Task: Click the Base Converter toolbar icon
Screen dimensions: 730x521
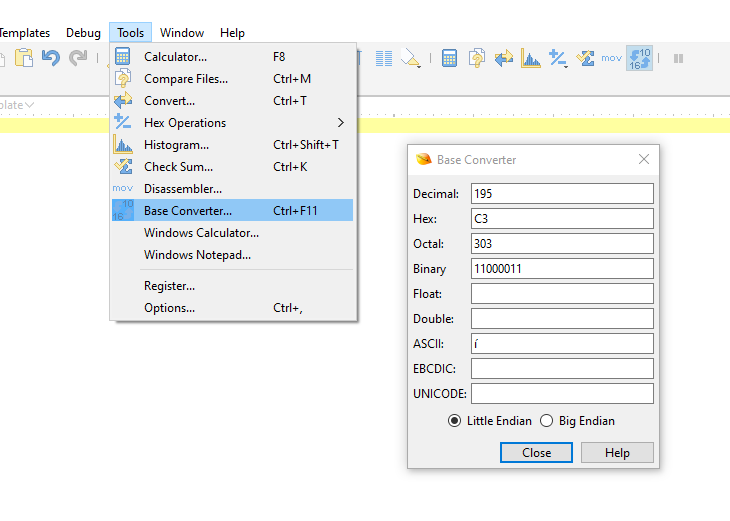Action: click(x=639, y=59)
